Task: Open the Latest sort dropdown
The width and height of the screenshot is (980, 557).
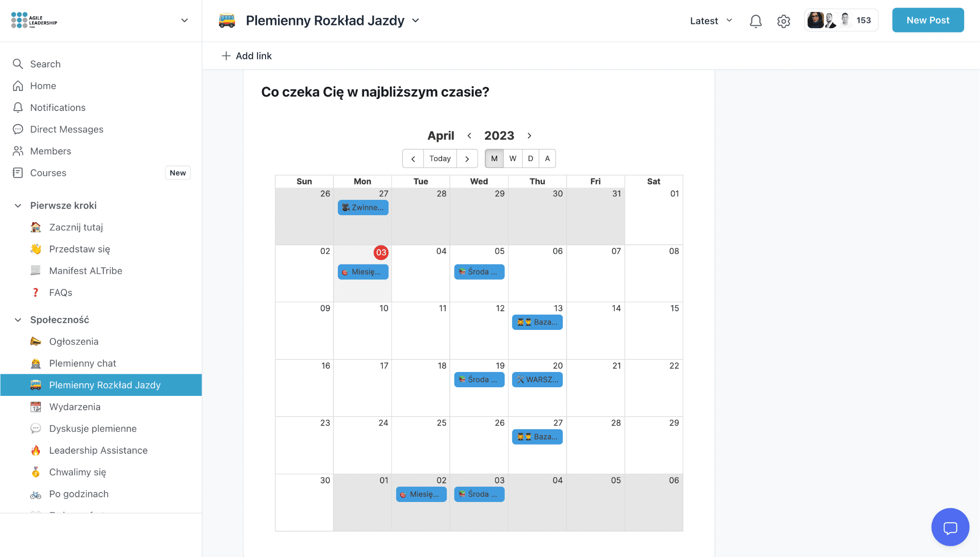Action: point(711,21)
